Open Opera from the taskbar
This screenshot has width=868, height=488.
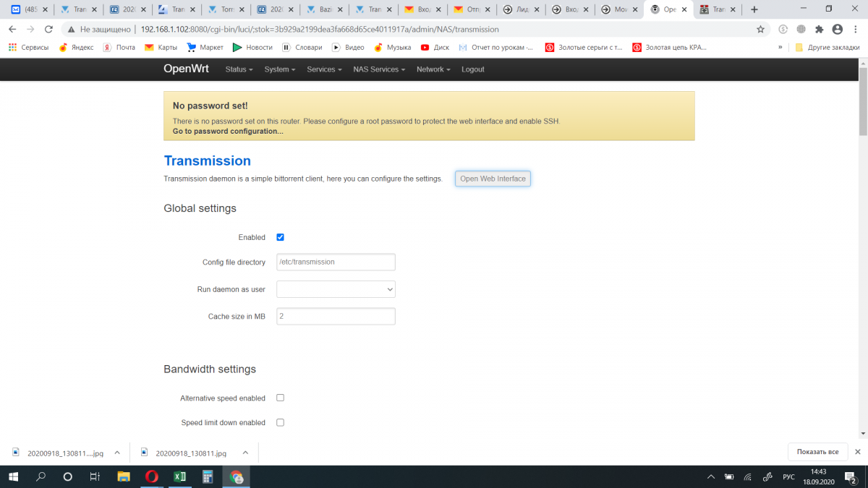tap(152, 476)
